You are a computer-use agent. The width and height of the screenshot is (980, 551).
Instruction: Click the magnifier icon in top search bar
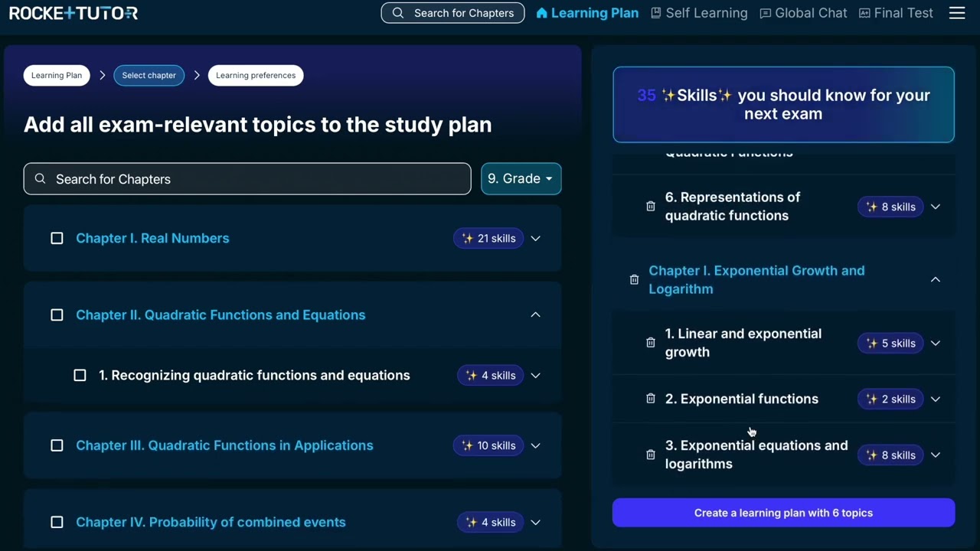(397, 13)
